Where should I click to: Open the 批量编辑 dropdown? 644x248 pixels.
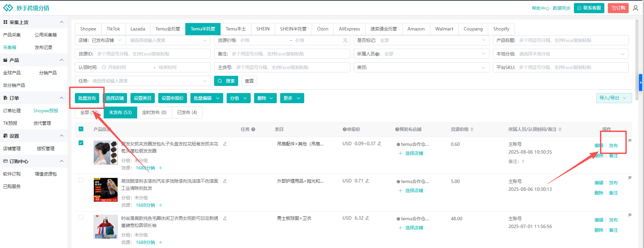(x=206, y=98)
